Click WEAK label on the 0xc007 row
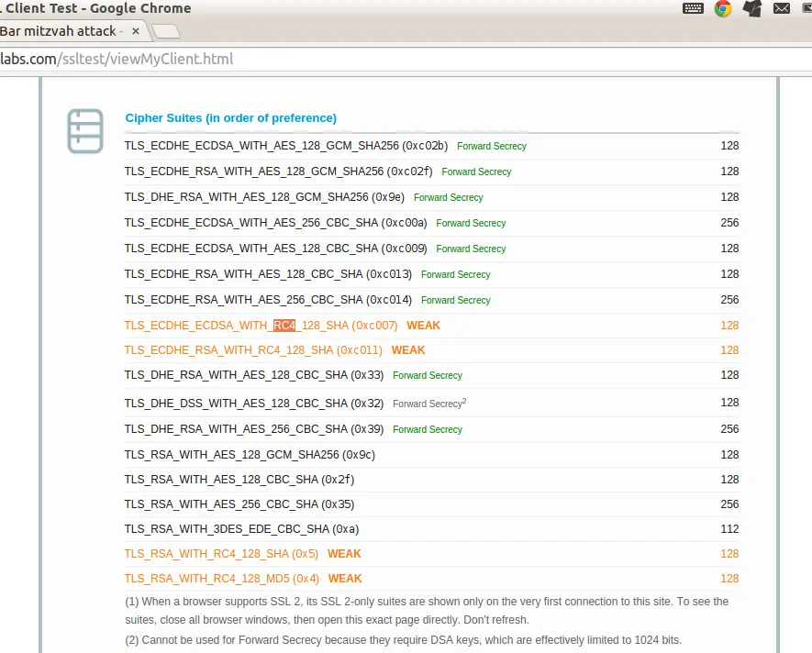 (424, 326)
